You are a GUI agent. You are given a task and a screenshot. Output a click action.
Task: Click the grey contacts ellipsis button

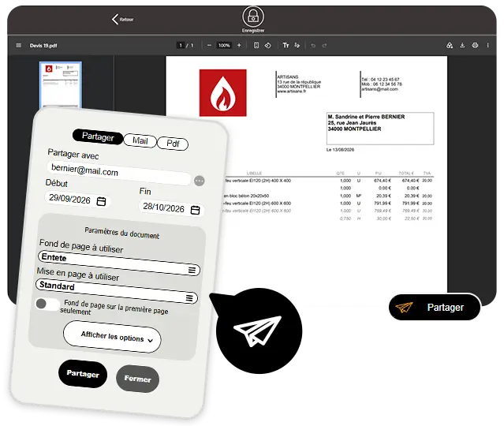[x=200, y=181]
